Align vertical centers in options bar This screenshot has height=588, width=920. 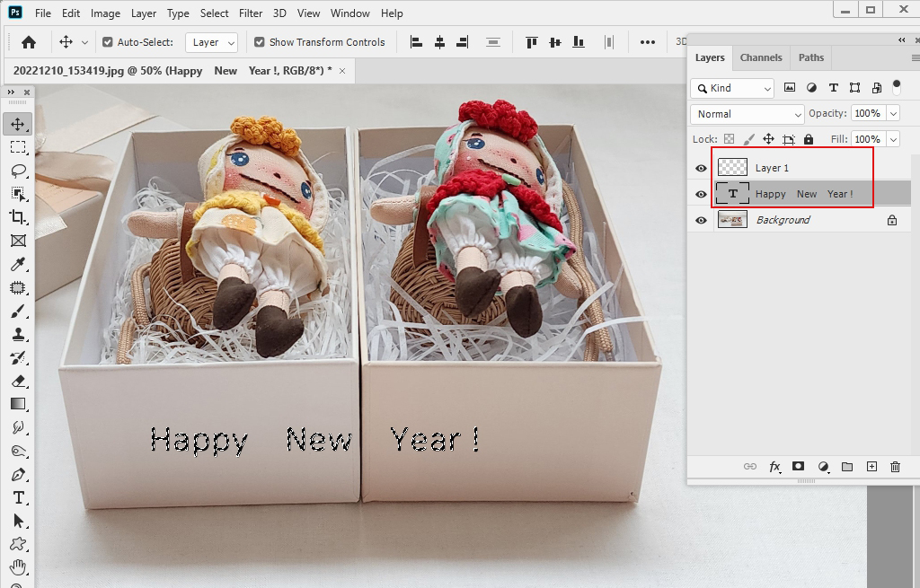coord(555,42)
